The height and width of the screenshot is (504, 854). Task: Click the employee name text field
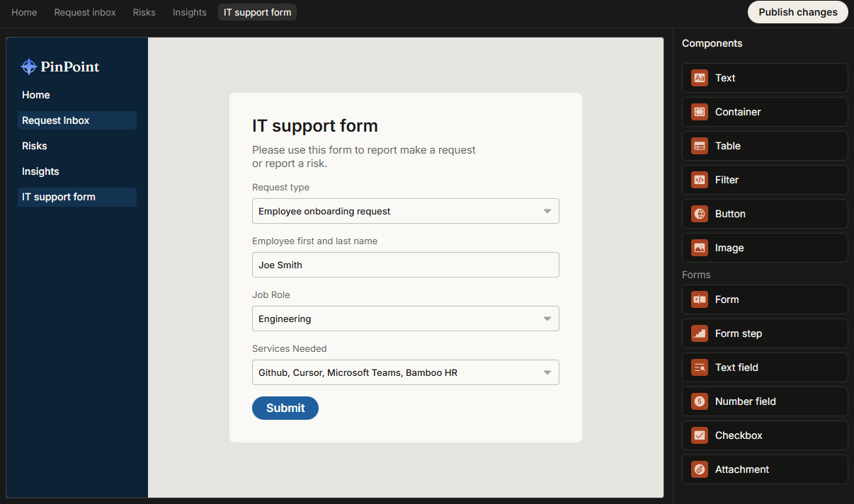click(405, 265)
